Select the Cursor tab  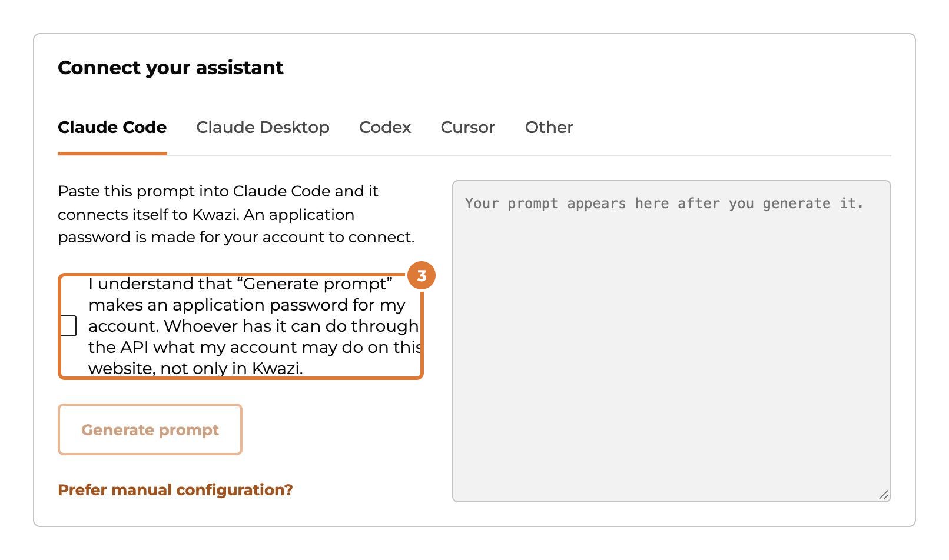(x=468, y=127)
